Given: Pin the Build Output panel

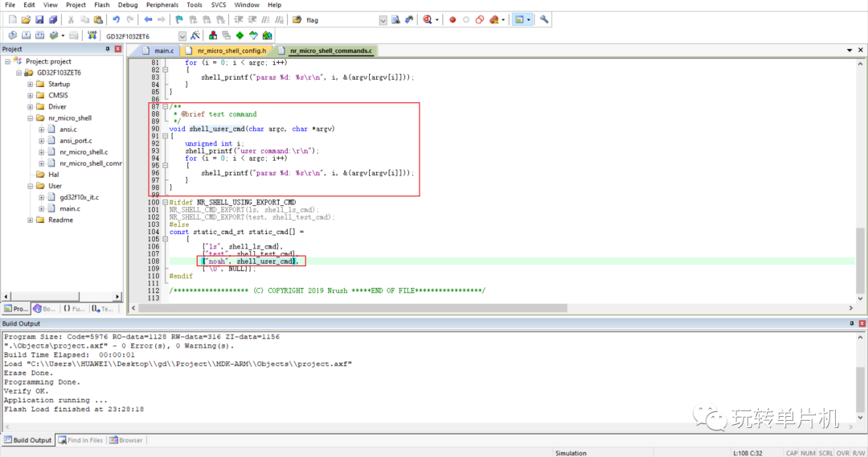Looking at the screenshot, I should click(x=851, y=323).
